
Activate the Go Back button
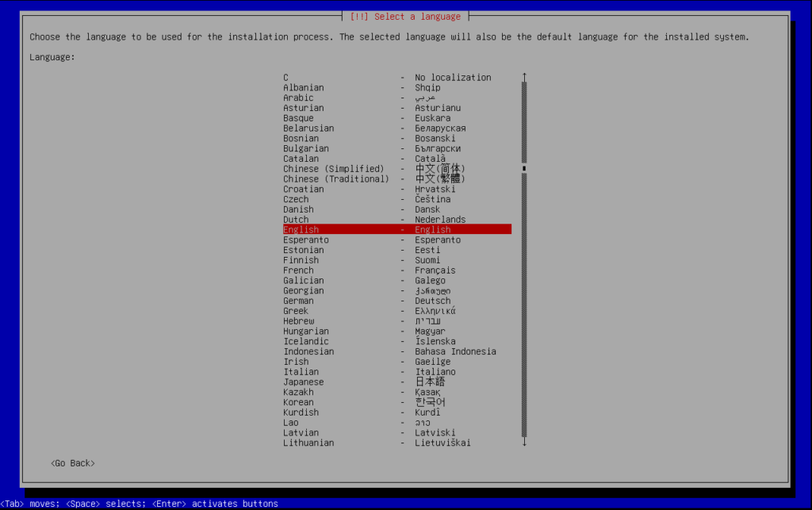[71, 462]
